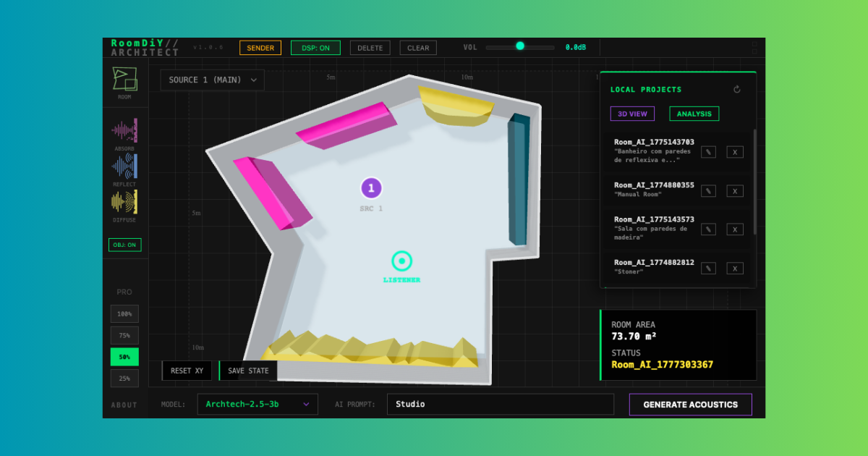This screenshot has height=456, width=868.
Task: Click the RoomDiY Architect logo
Action: 145,48
